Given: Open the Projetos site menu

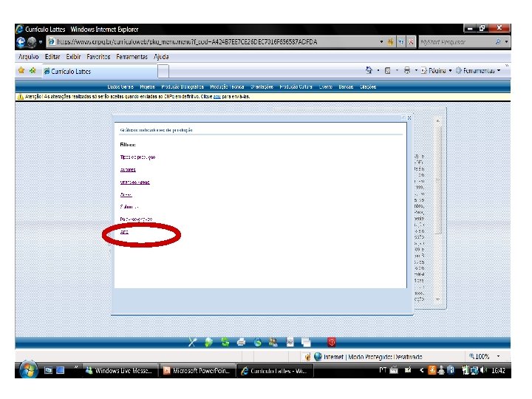Looking at the screenshot, I should click(147, 87).
